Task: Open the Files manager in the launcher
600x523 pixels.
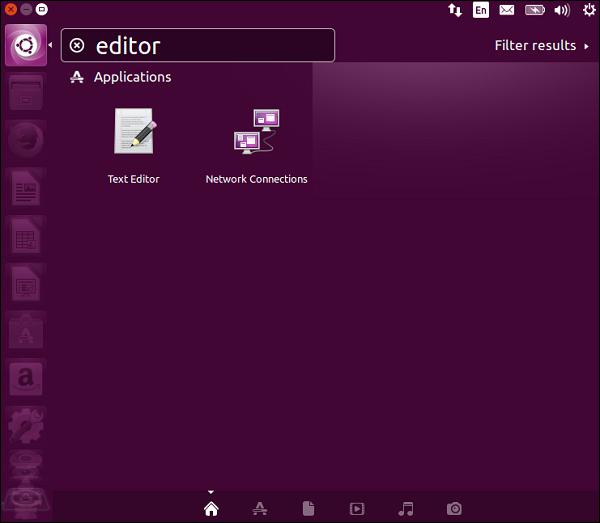Action: point(25,94)
